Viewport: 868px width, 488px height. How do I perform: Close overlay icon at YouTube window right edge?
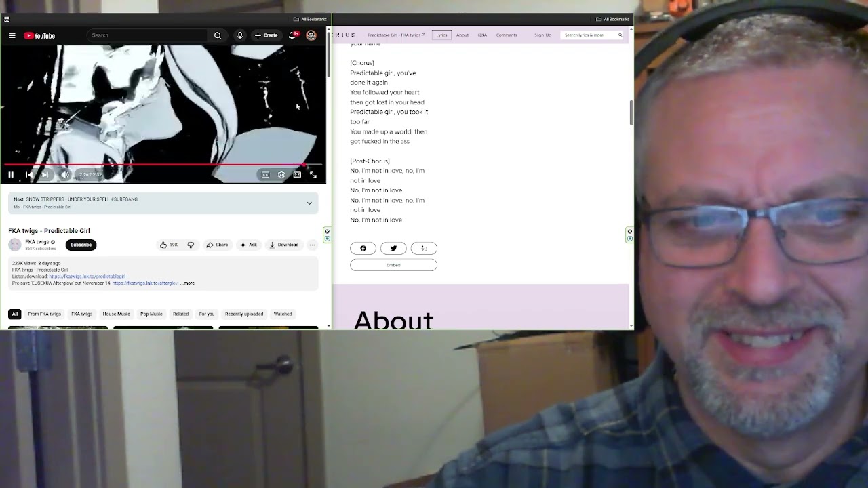pyautogui.click(x=327, y=232)
